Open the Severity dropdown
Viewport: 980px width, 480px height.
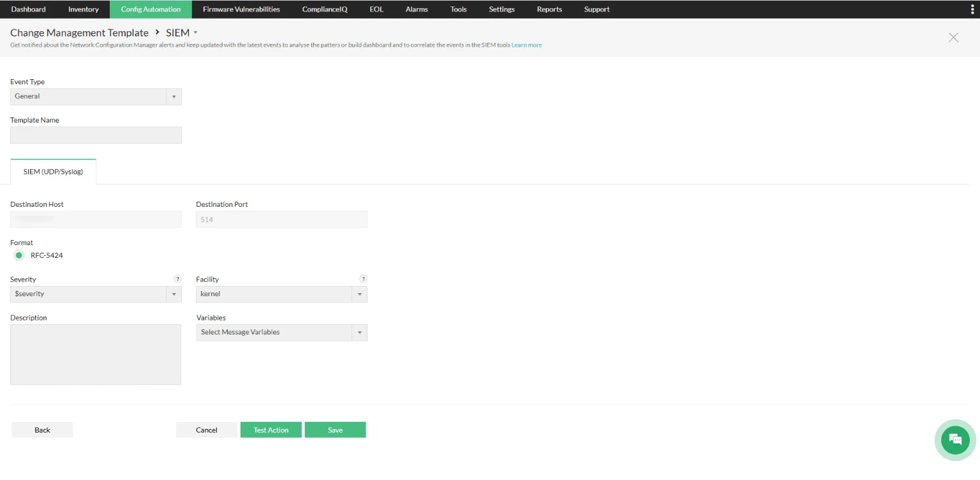click(96, 294)
